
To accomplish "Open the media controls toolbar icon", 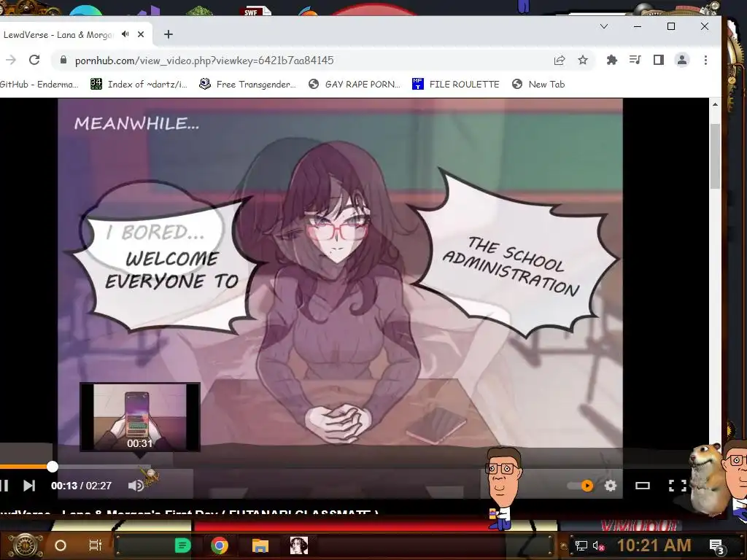I will [x=635, y=60].
